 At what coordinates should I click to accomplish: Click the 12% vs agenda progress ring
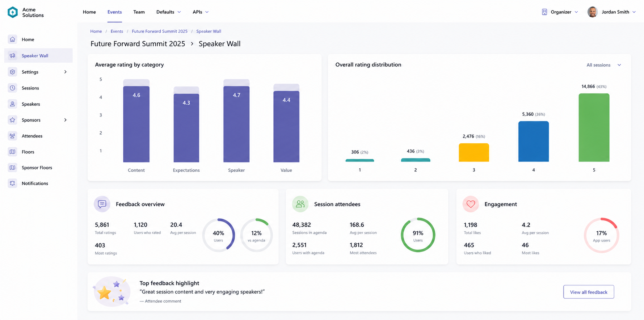[x=256, y=235]
